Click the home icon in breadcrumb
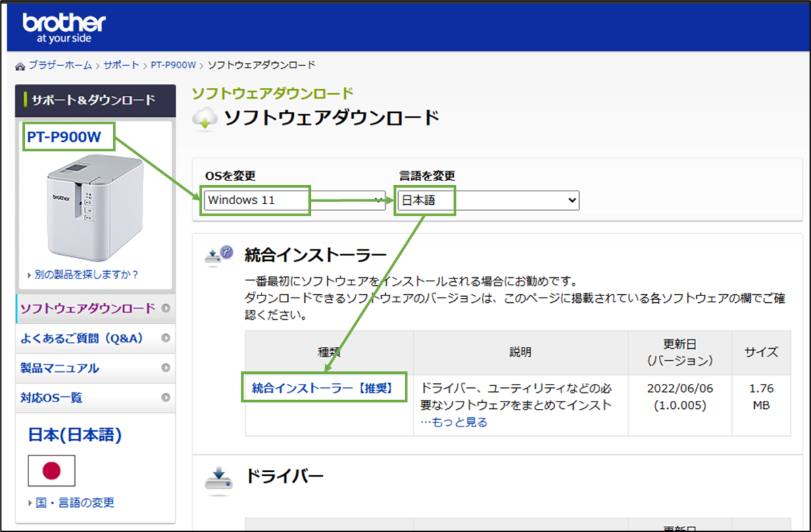 20,66
